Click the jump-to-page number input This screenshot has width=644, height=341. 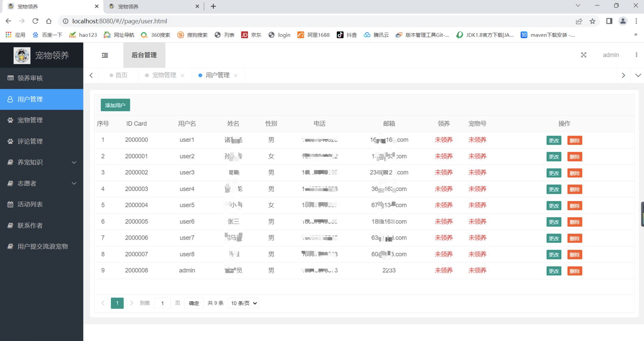point(162,303)
